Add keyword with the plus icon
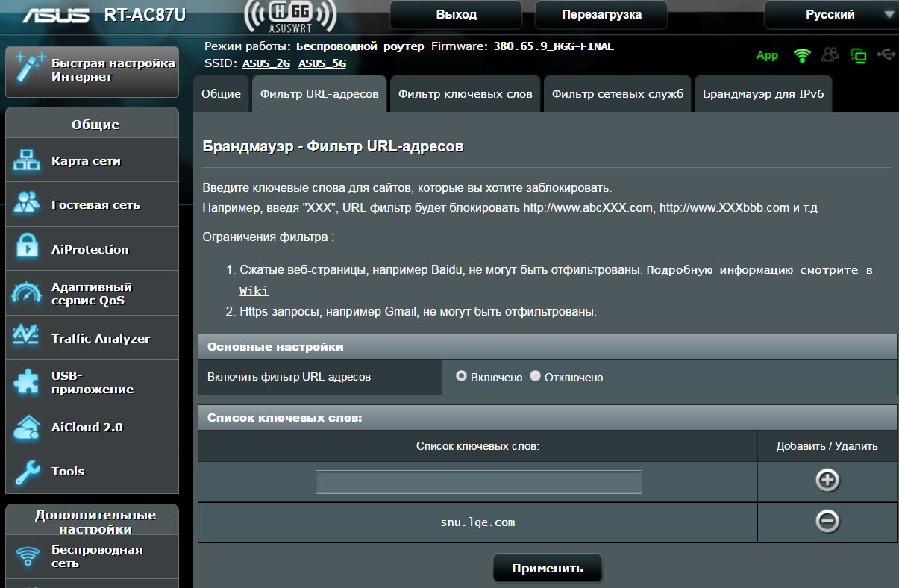 [x=827, y=481]
